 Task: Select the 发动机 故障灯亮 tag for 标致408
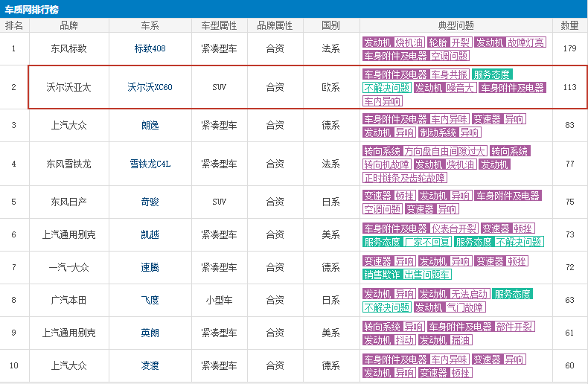(x=510, y=42)
